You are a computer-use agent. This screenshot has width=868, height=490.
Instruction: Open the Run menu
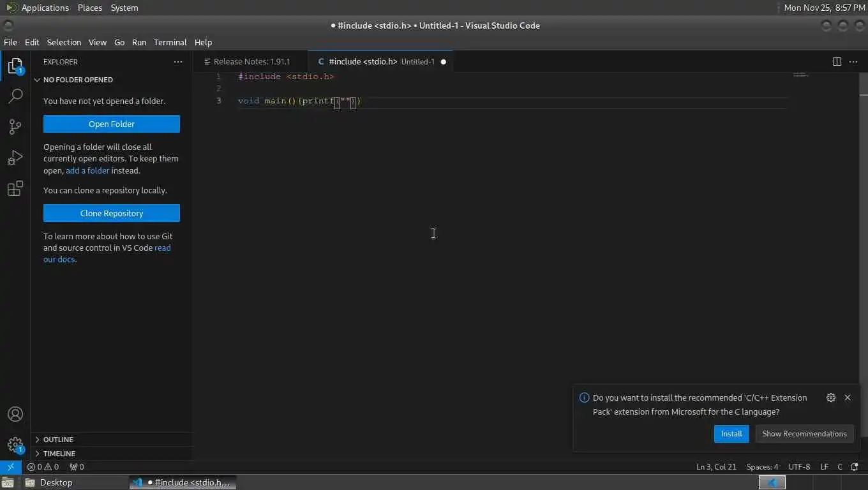(139, 42)
